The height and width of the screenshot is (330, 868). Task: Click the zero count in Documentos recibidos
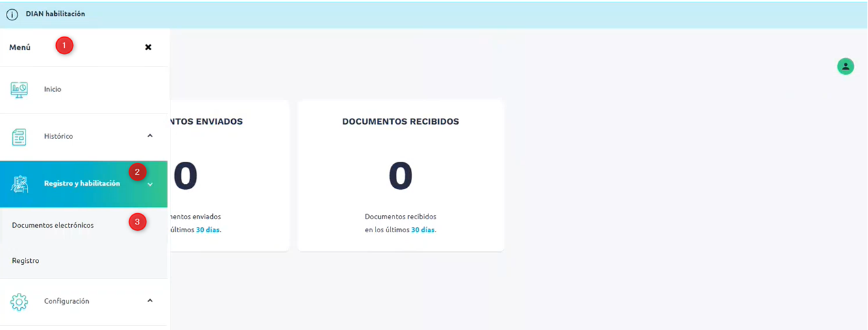pyautogui.click(x=400, y=176)
